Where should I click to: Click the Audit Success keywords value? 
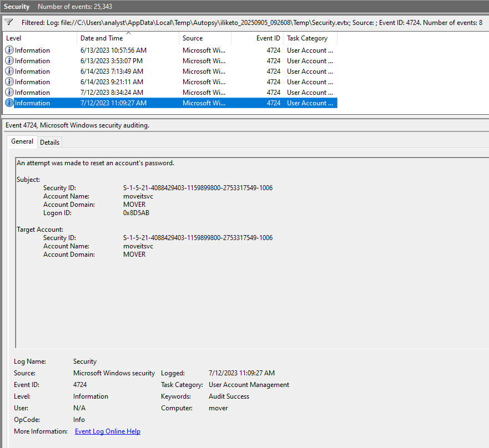(x=229, y=396)
